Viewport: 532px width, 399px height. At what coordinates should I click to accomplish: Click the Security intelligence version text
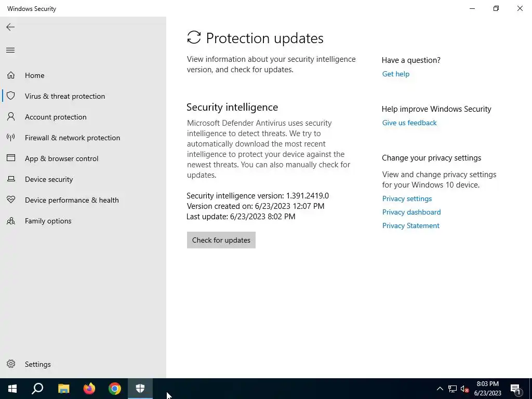pos(258,196)
